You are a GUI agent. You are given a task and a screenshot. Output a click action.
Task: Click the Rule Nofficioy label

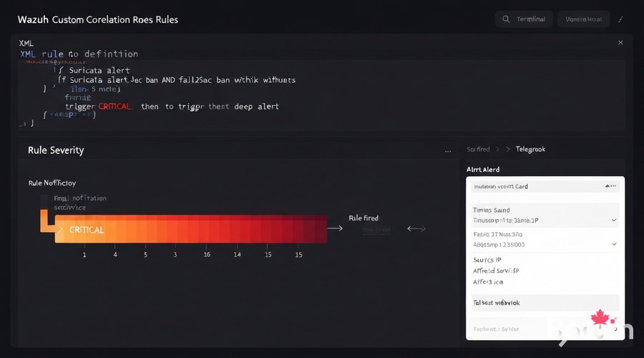click(52, 183)
